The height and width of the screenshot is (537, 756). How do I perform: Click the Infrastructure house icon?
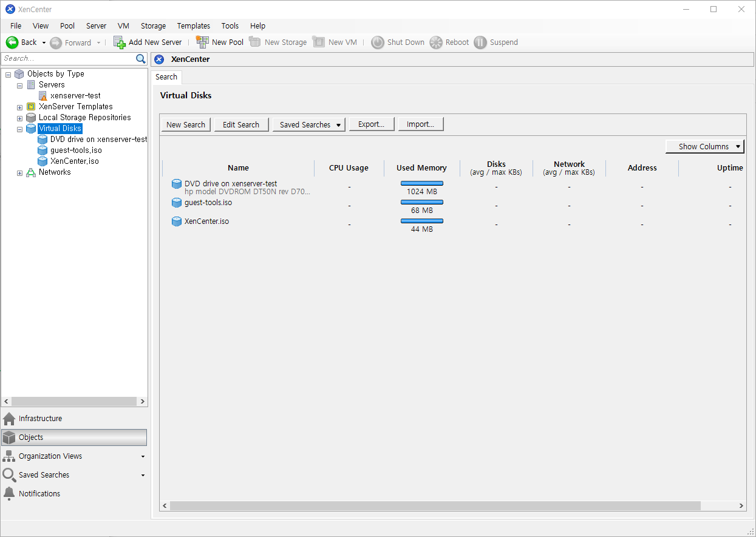(x=9, y=419)
